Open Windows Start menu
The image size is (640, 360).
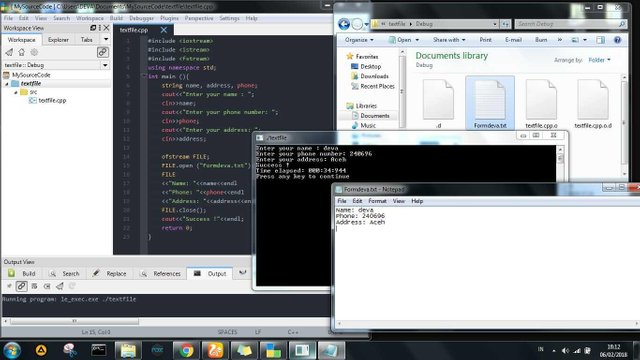12,350
